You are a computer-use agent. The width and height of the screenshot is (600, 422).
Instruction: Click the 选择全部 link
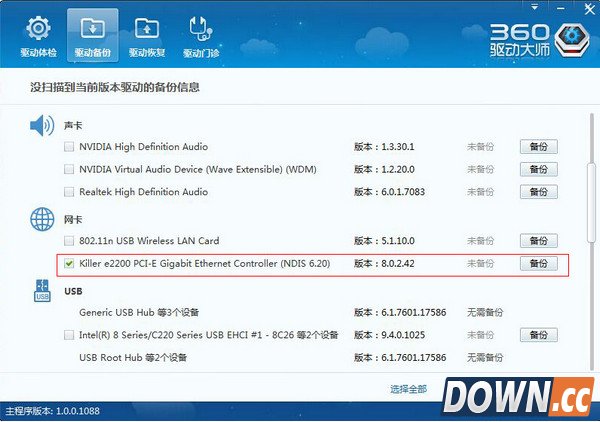pos(408,388)
